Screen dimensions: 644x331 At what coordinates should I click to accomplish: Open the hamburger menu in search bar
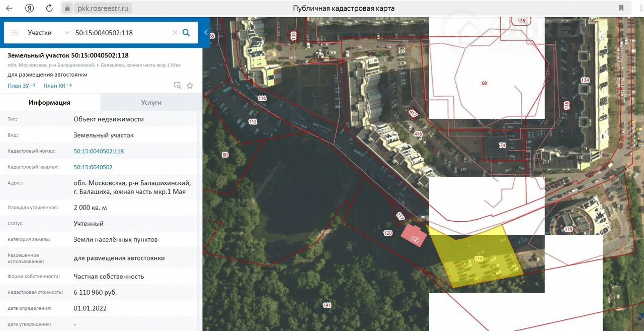(15, 33)
